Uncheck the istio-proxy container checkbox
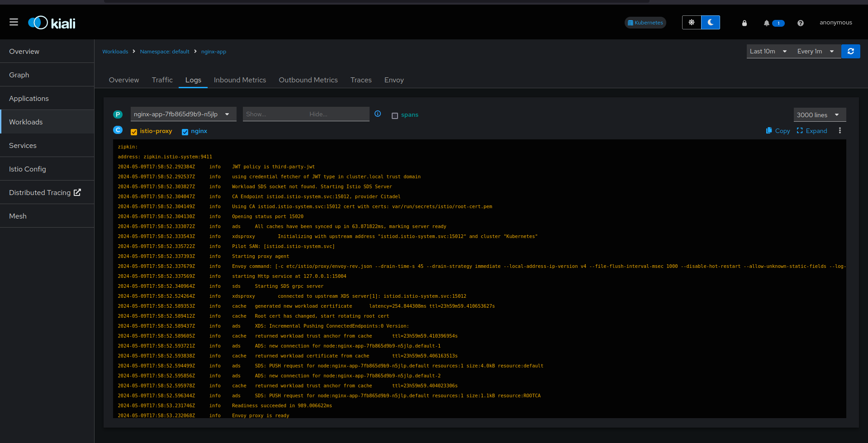 click(x=134, y=132)
